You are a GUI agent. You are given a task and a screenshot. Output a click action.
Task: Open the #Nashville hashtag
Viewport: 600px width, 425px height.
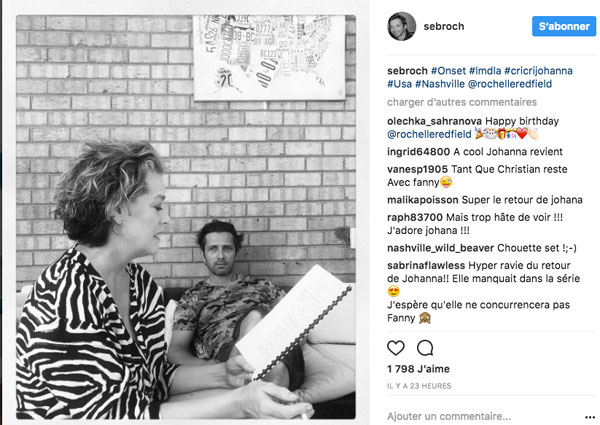[x=440, y=84]
